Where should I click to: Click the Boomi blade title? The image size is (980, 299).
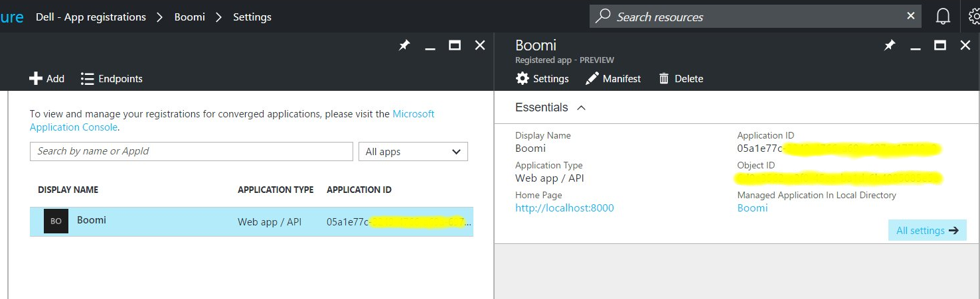[536, 45]
